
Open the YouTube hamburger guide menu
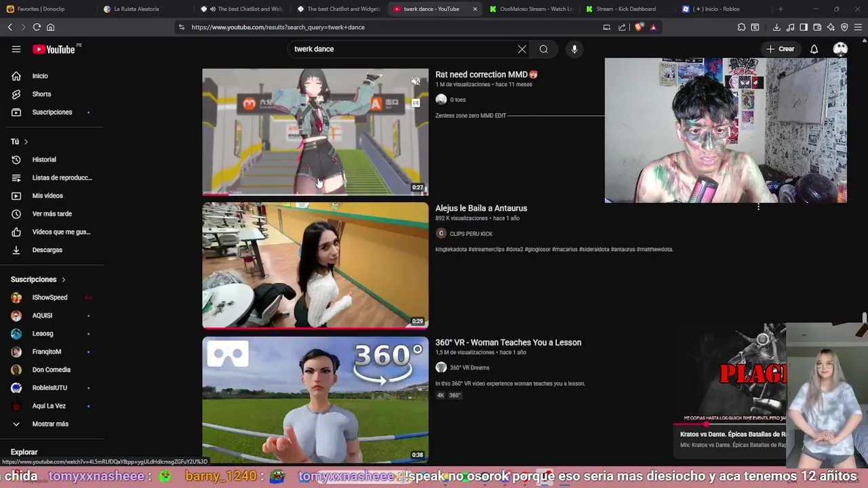(x=16, y=49)
